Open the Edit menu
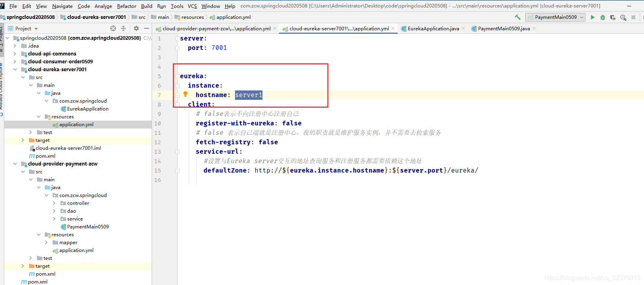 pos(27,6)
